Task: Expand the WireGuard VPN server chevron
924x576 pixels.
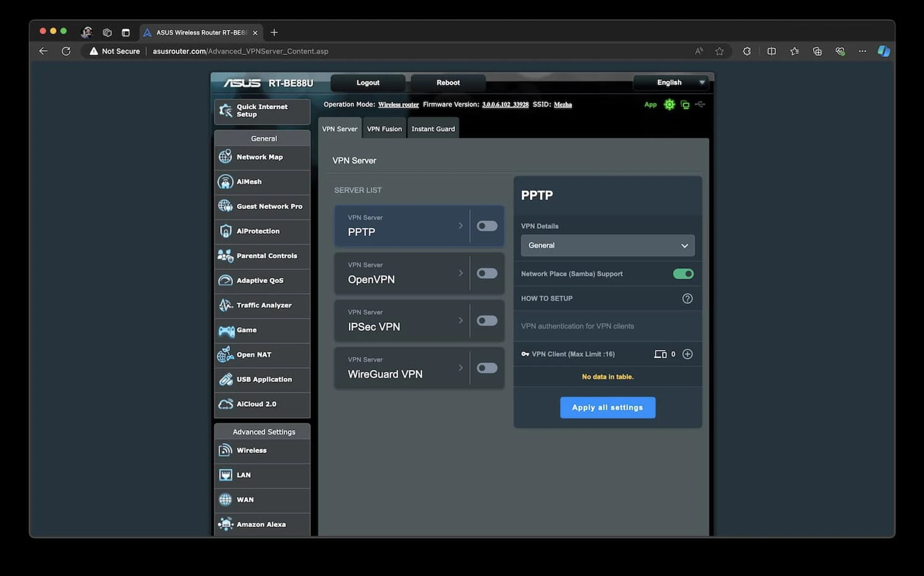Action: point(461,368)
